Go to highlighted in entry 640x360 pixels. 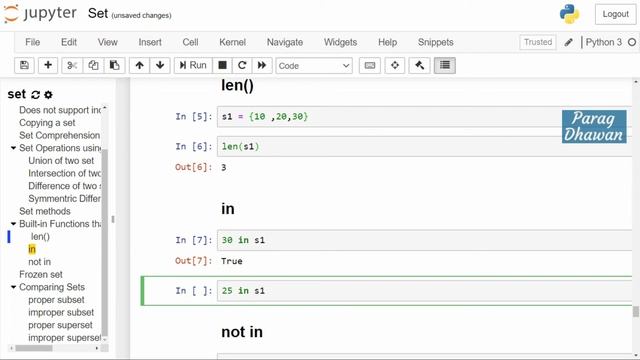pyautogui.click(x=32, y=249)
